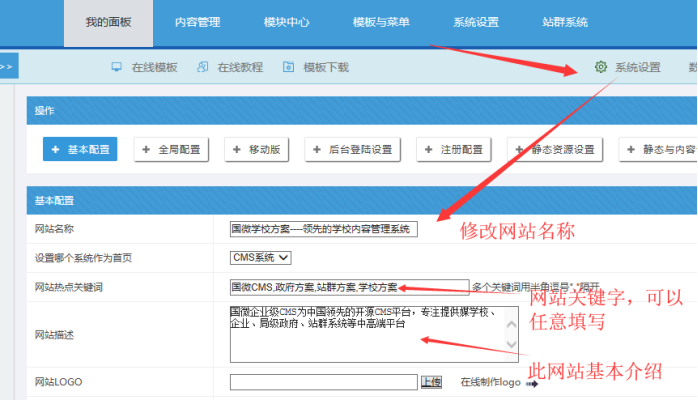Click the 网站名称 input field
The height and width of the screenshot is (401, 698).
tap(323, 229)
